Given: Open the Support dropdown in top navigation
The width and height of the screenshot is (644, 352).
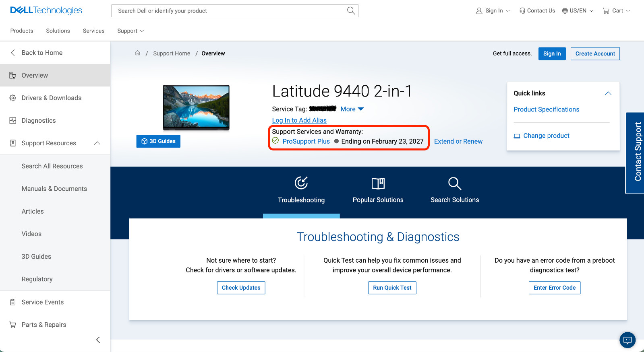Looking at the screenshot, I should 130,31.
